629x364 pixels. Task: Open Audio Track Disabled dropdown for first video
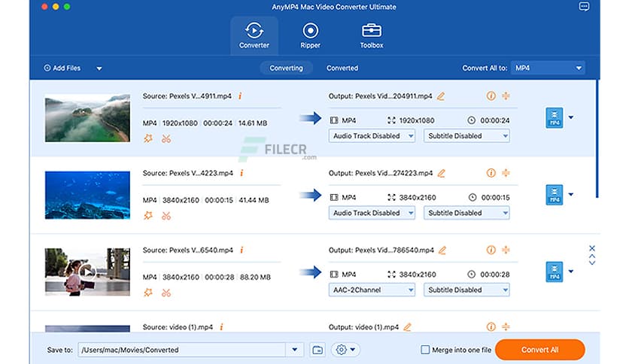(372, 136)
